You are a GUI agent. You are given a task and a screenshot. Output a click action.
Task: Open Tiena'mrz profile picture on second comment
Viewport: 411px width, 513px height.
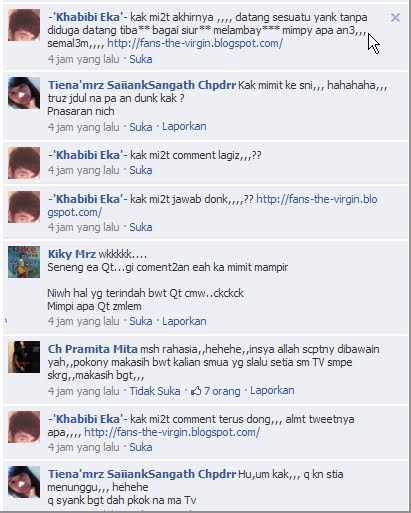pyautogui.click(x=24, y=93)
